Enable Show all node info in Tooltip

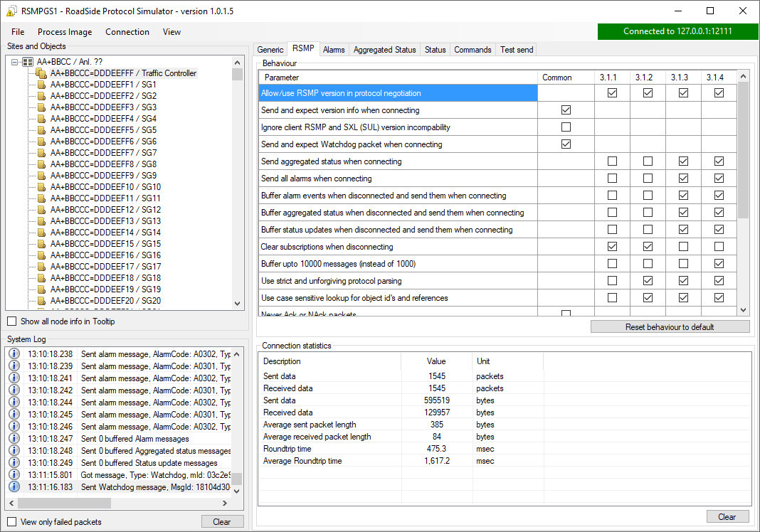click(12, 321)
